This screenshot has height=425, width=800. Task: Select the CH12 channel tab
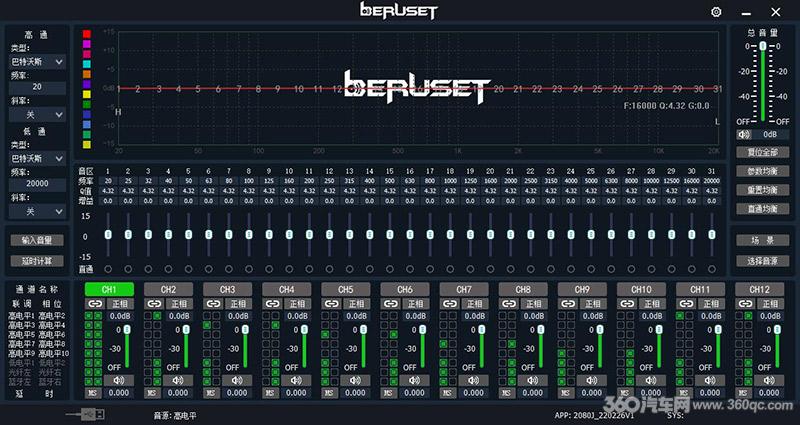point(760,289)
